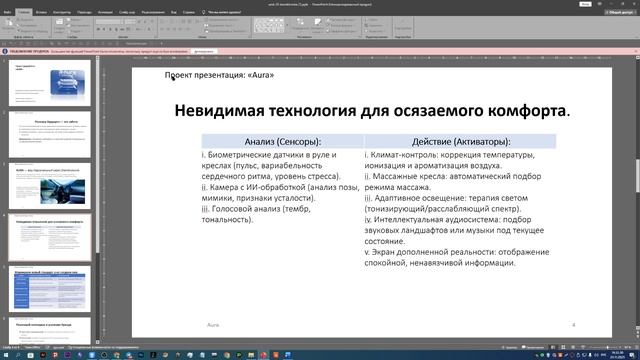Align text to the right
Viewport: 640px width, 360px height.
tap(175, 29)
